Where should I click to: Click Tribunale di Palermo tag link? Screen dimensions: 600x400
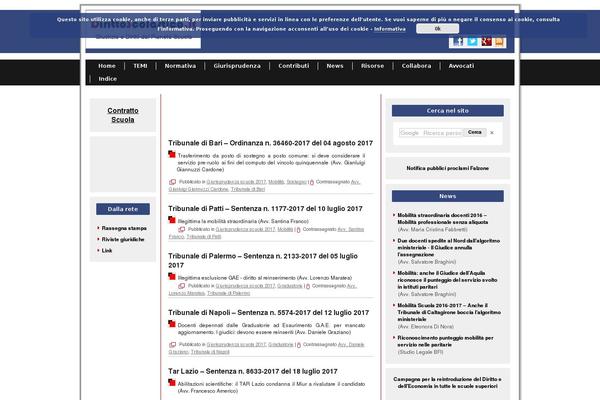228,293
